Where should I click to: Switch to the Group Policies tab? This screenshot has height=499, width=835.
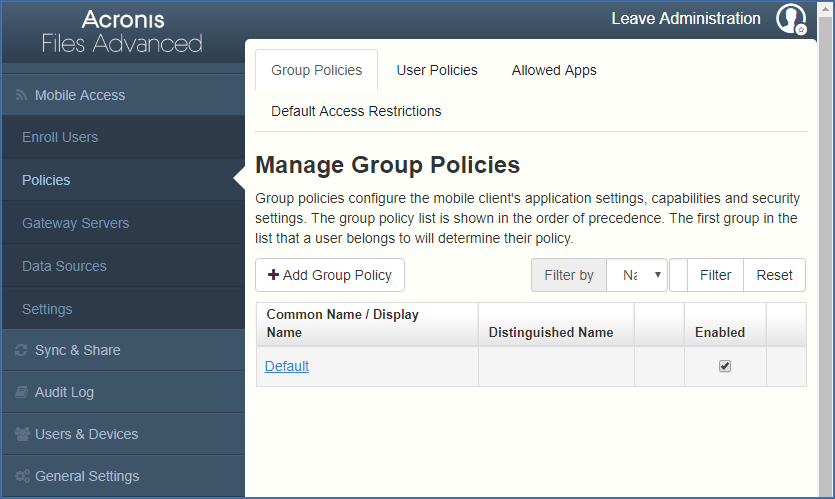click(x=316, y=70)
